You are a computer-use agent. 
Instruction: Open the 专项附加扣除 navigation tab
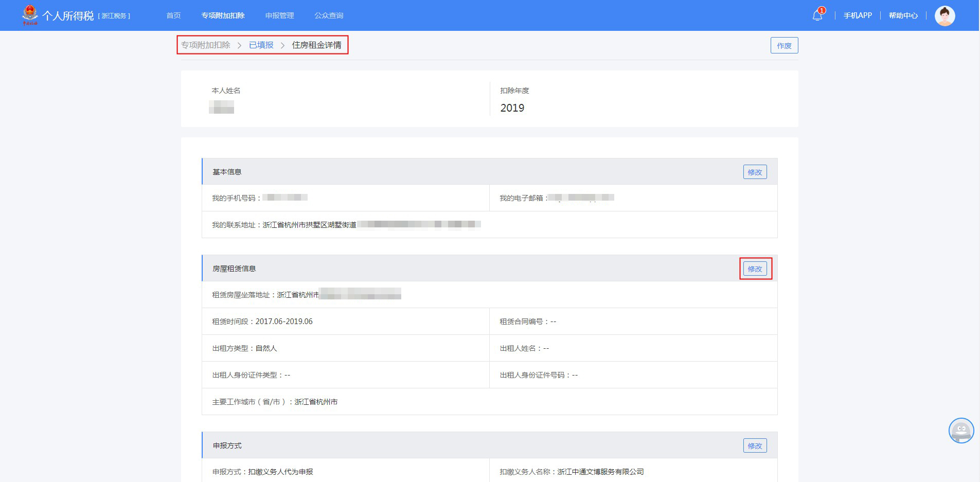[223, 15]
